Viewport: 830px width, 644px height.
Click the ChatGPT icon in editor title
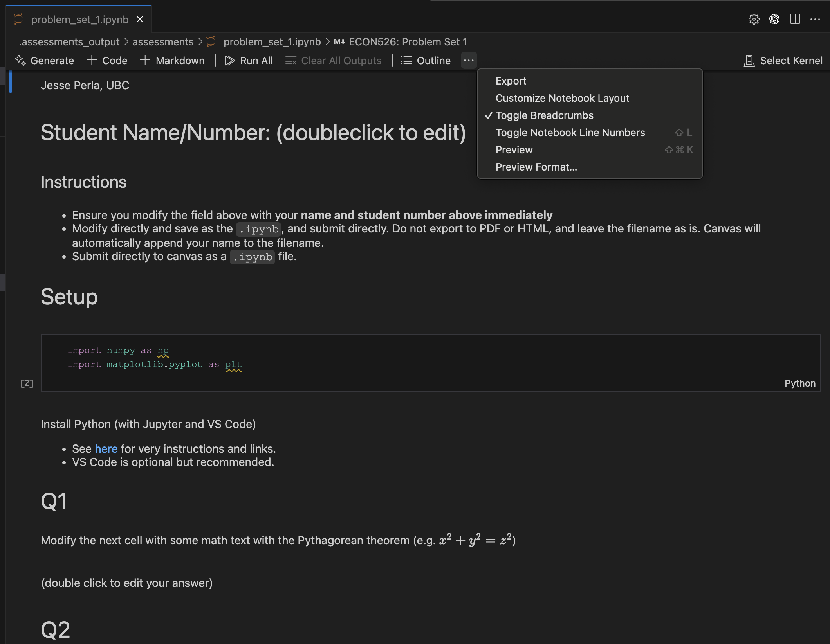(774, 19)
